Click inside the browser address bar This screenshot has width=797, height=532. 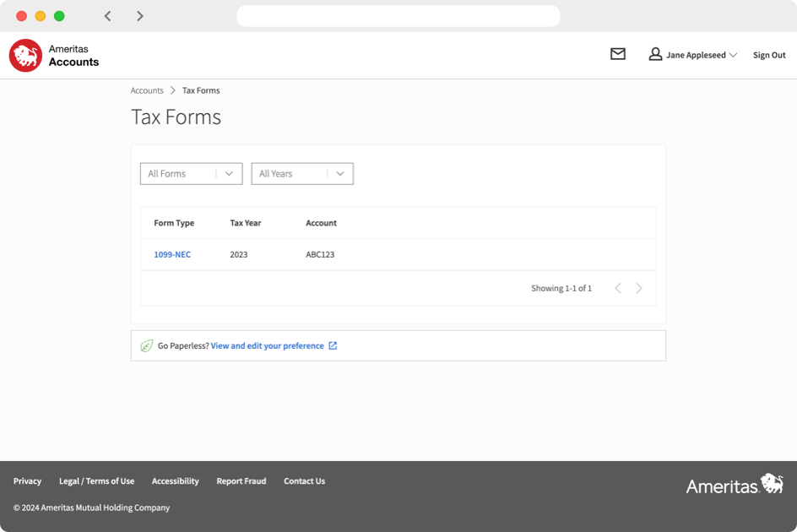pyautogui.click(x=398, y=16)
